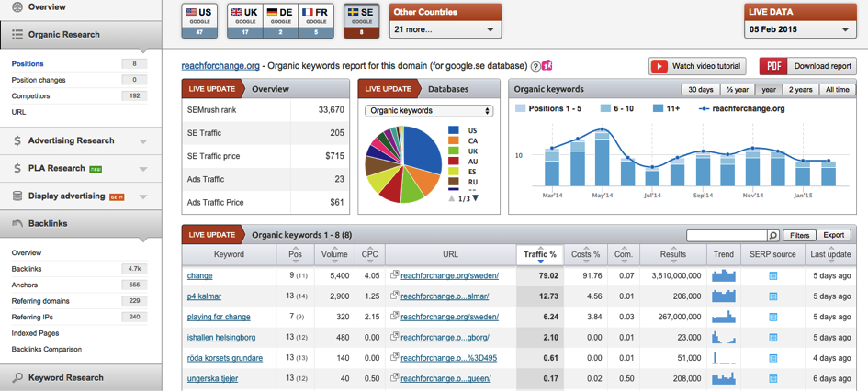Expand the Display advertising section

(x=143, y=197)
